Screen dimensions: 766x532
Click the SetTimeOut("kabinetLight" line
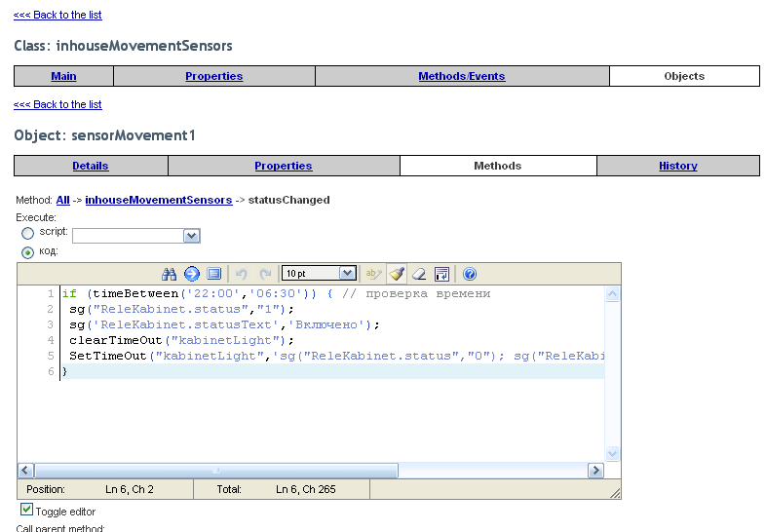[336, 357]
